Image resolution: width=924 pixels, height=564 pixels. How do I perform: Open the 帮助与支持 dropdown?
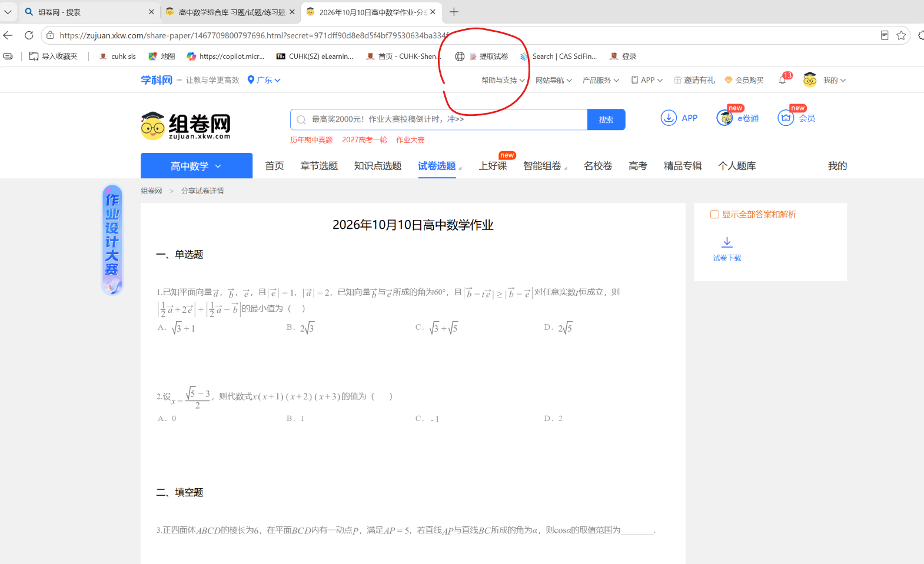pyautogui.click(x=503, y=80)
